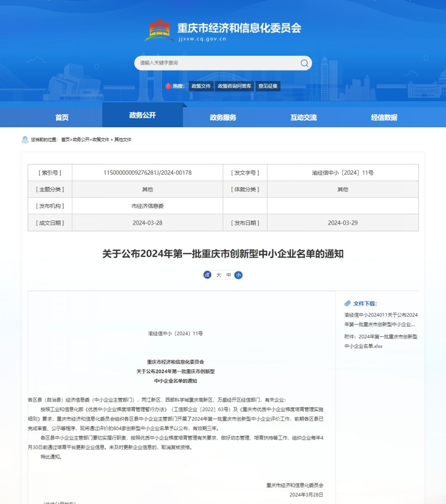The image size is (446, 504).
Task: Open the 首页 navigation tab
Action: (62, 118)
